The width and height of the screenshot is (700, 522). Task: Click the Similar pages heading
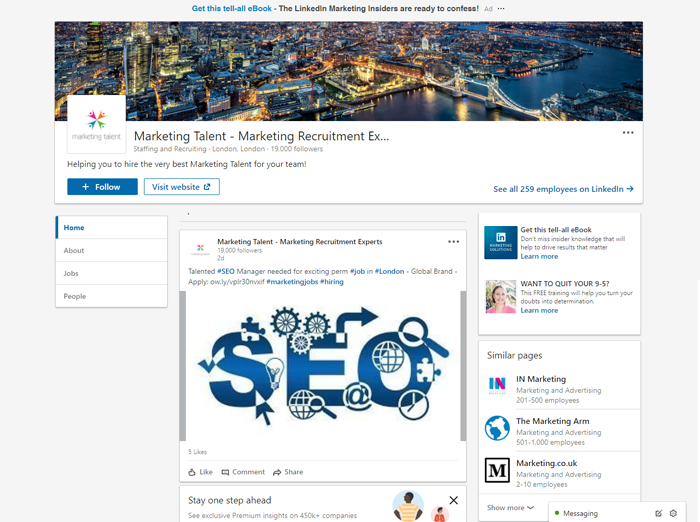point(514,355)
